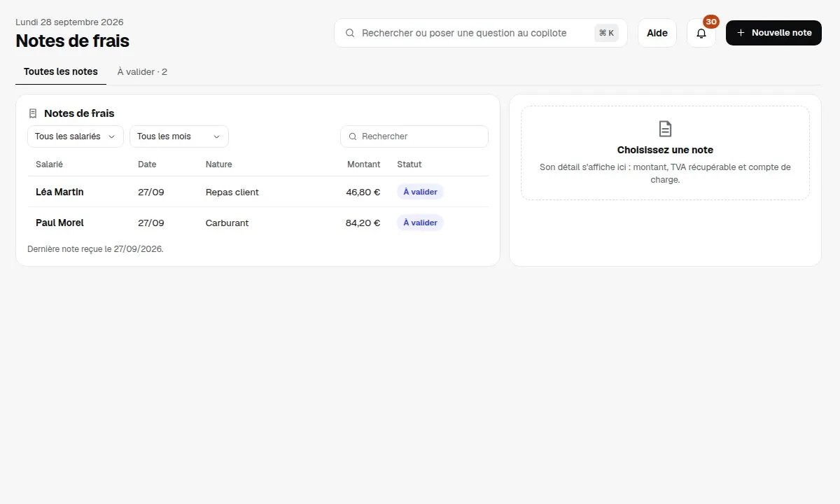
Task: Click the document icon above Choisissez une note
Action: click(665, 129)
